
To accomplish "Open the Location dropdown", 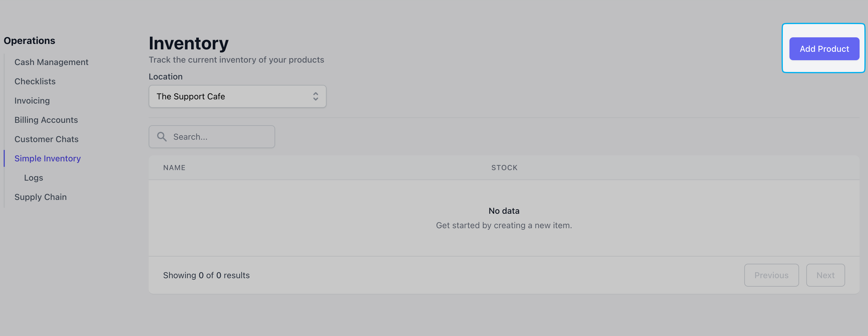I will click(237, 96).
